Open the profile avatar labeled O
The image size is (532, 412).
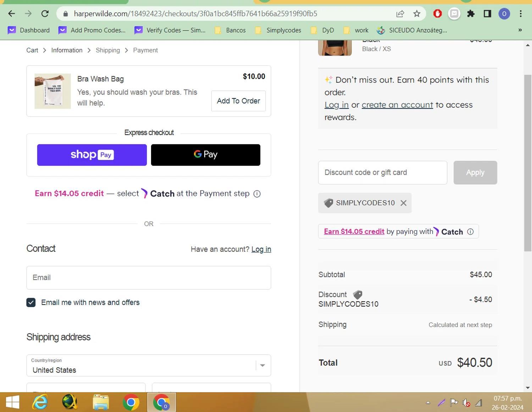click(504, 14)
